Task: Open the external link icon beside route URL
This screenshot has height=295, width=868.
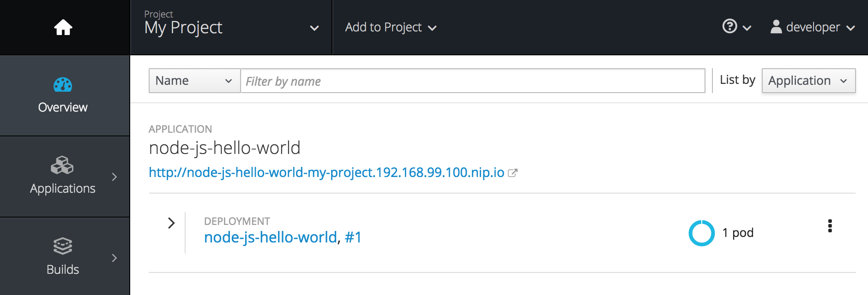Action: (x=512, y=173)
